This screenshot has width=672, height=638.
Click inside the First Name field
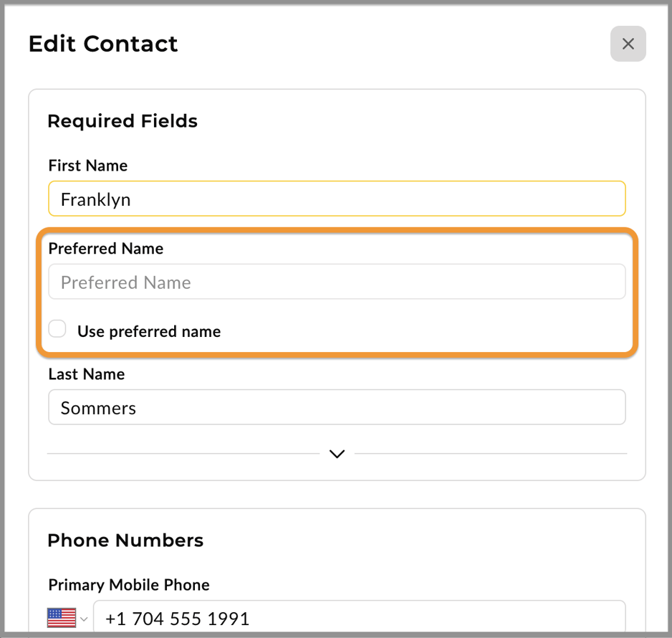pyautogui.click(x=337, y=199)
